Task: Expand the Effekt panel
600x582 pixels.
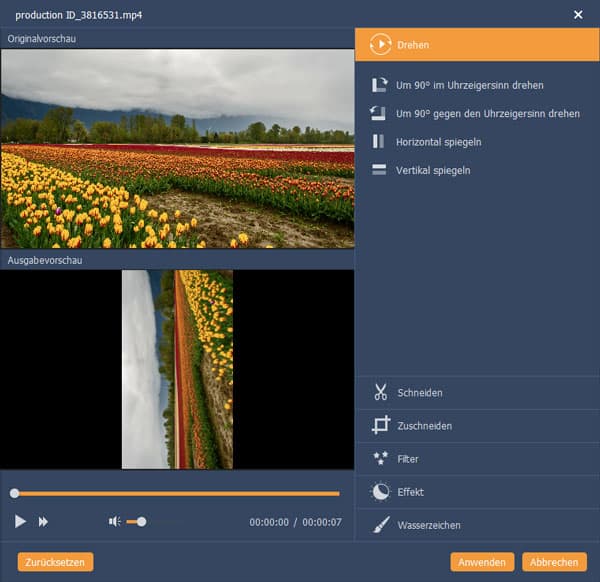Action: 380,492
